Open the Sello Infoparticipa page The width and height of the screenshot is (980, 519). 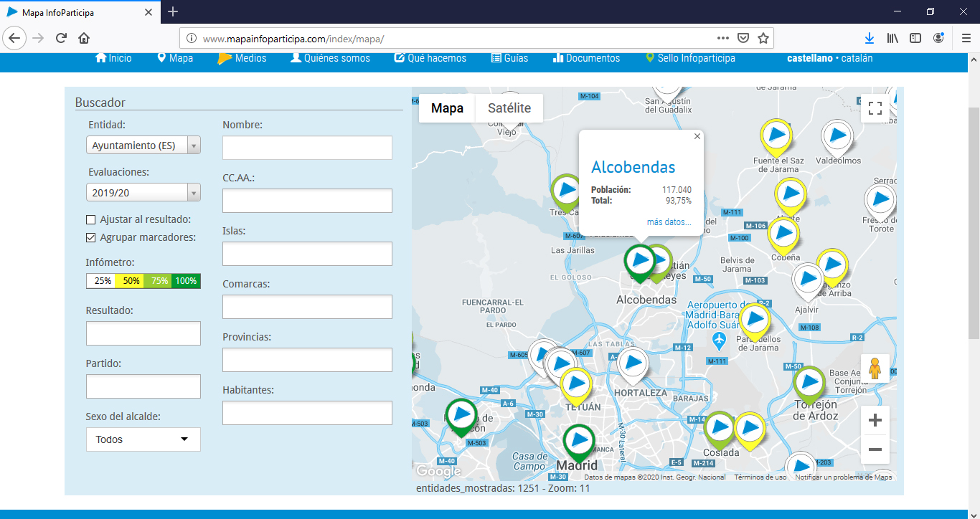pyautogui.click(x=690, y=58)
